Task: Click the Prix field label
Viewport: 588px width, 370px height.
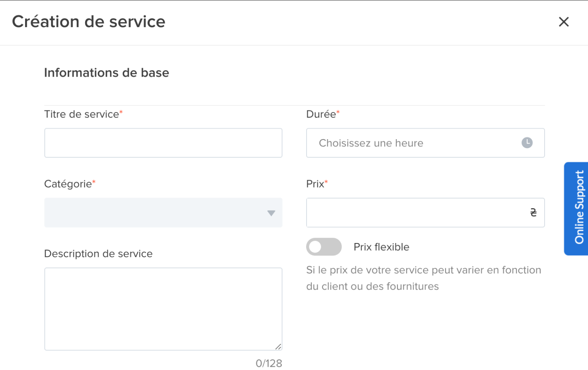Action: (315, 184)
